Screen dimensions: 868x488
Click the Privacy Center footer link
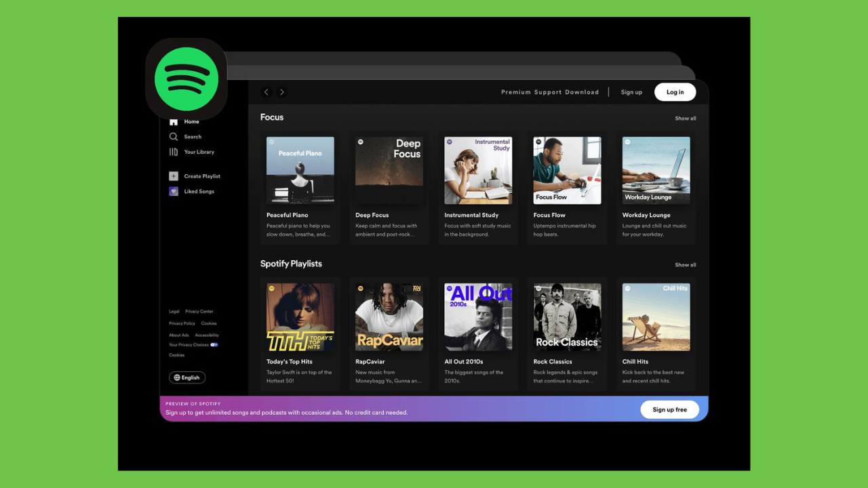pyautogui.click(x=199, y=312)
